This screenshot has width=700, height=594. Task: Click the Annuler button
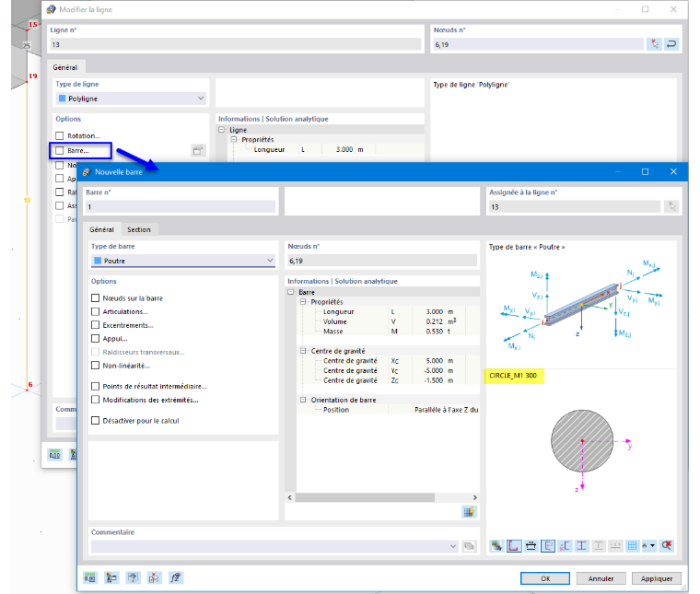601,578
